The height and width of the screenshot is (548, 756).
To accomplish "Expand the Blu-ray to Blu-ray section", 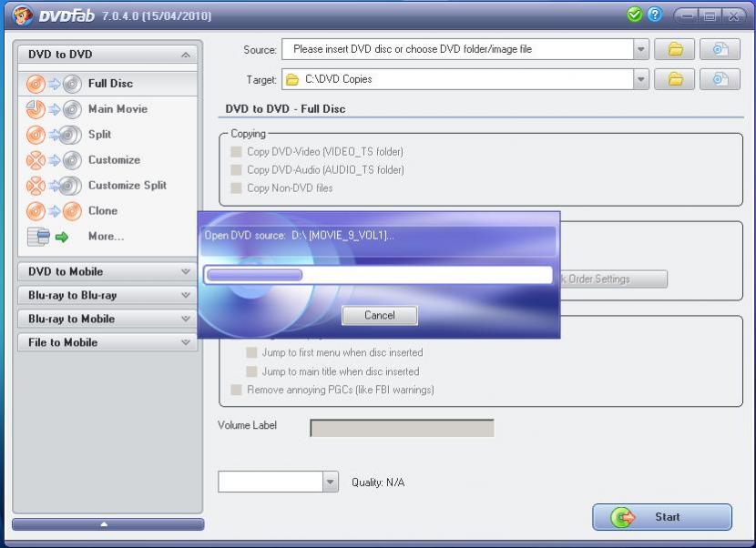I will point(107,295).
